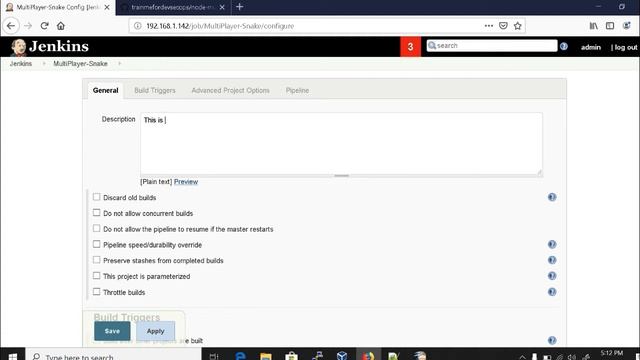This screenshot has width=640, height=360.
Task: Open the Preview link under description
Action: coord(186,182)
